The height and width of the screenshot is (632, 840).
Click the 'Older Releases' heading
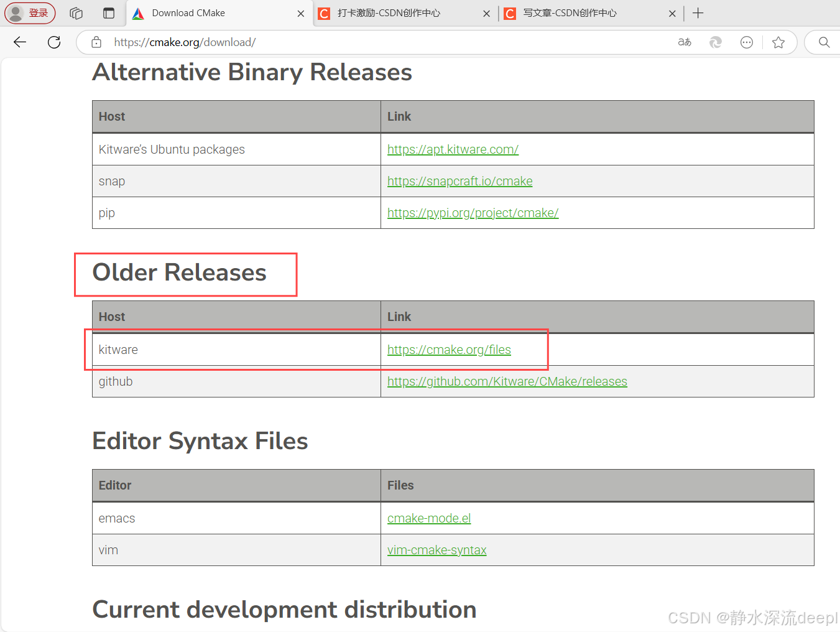tap(179, 272)
